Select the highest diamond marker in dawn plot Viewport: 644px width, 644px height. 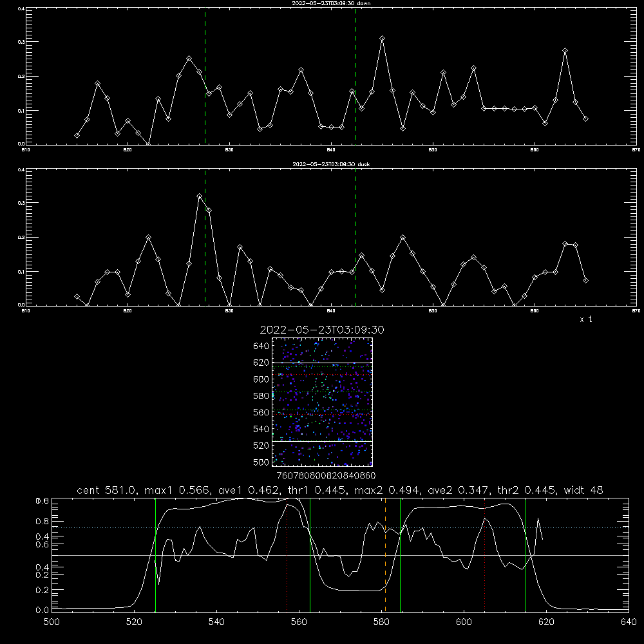pos(383,38)
